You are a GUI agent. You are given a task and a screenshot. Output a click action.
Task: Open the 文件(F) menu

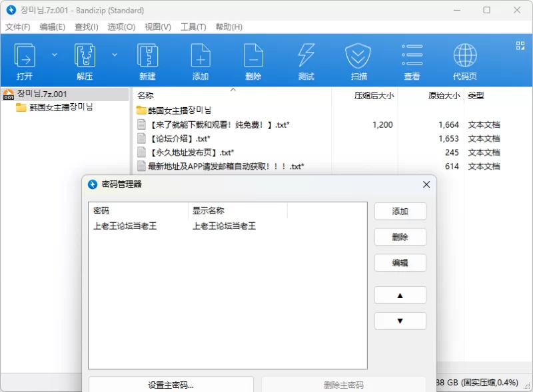point(18,27)
